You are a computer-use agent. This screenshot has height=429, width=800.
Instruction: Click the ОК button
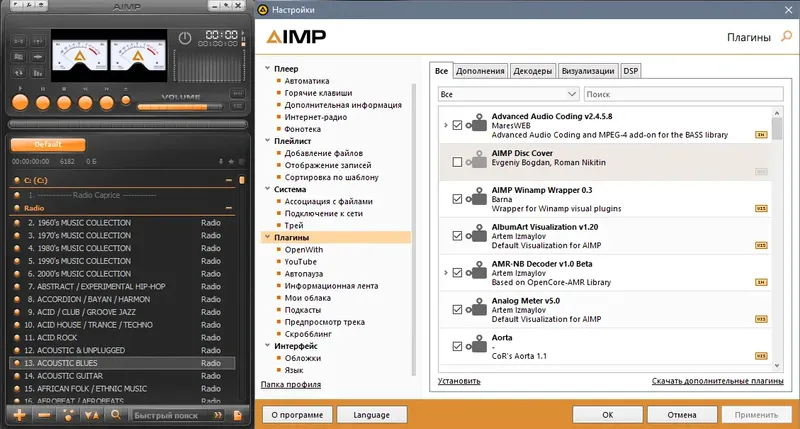tap(608, 415)
